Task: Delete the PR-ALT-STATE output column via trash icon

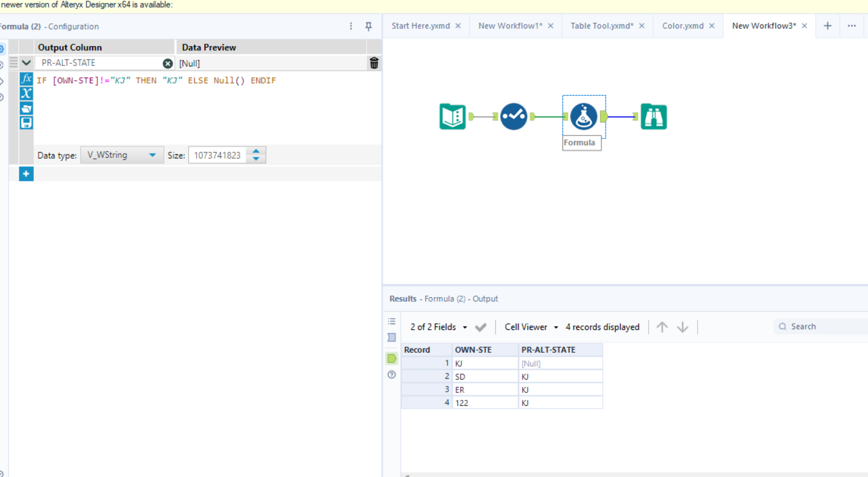Action: 374,62
